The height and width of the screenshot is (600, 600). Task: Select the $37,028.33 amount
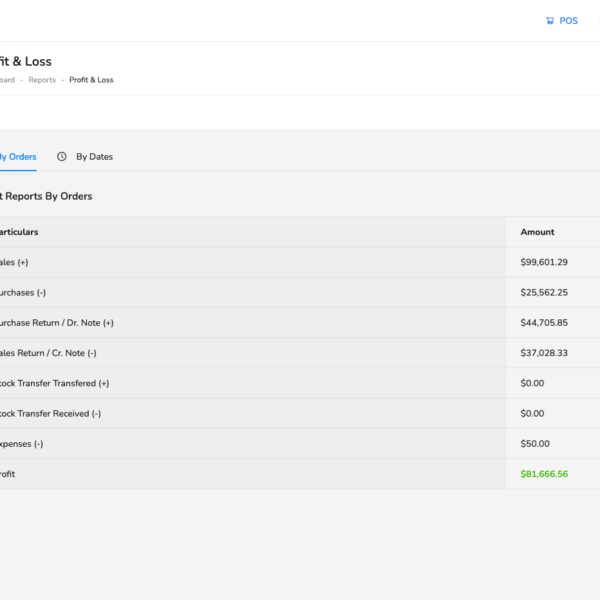pyautogui.click(x=544, y=353)
